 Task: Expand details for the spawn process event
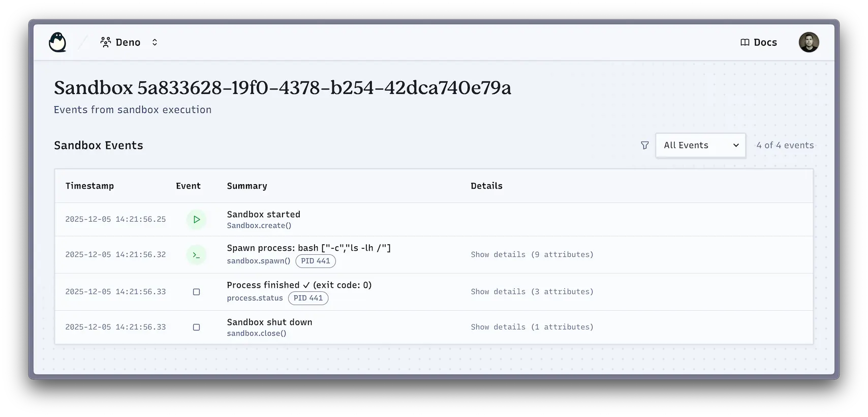(532, 254)
